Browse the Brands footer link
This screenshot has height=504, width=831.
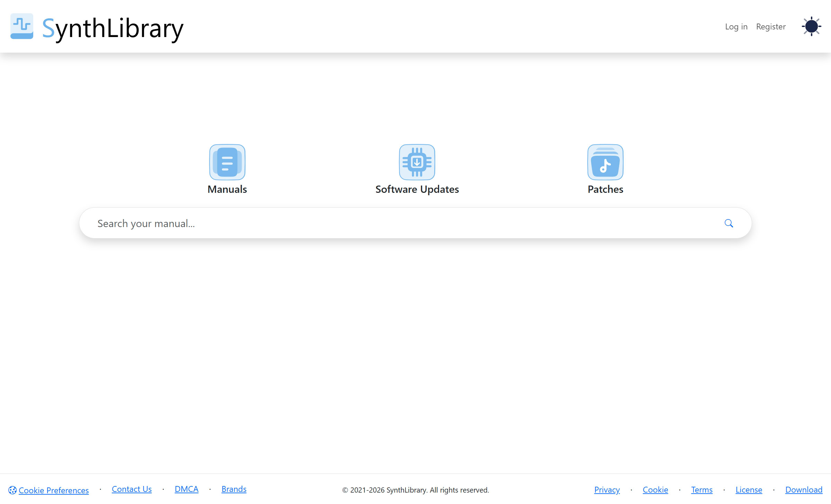point(234,489)
